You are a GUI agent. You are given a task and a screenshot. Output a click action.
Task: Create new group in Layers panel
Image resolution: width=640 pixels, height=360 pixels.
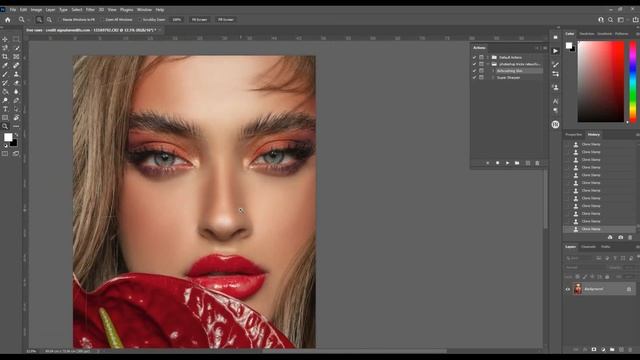tap(612, 350)
